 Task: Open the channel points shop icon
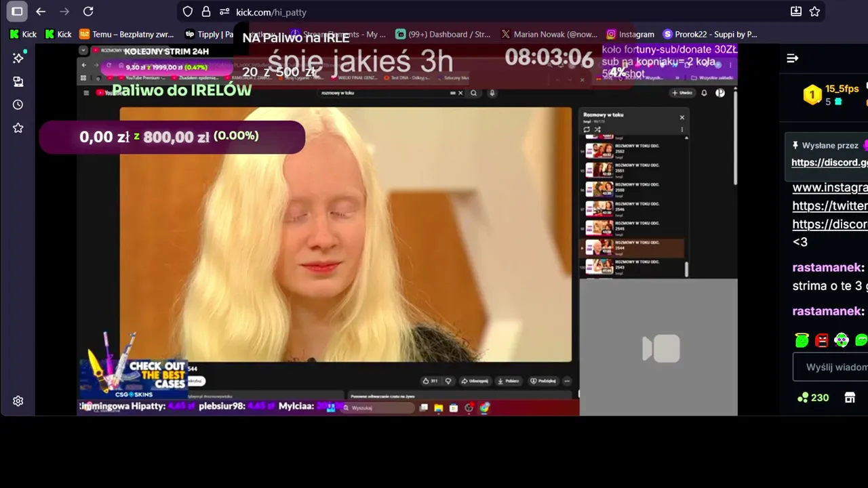850,398
